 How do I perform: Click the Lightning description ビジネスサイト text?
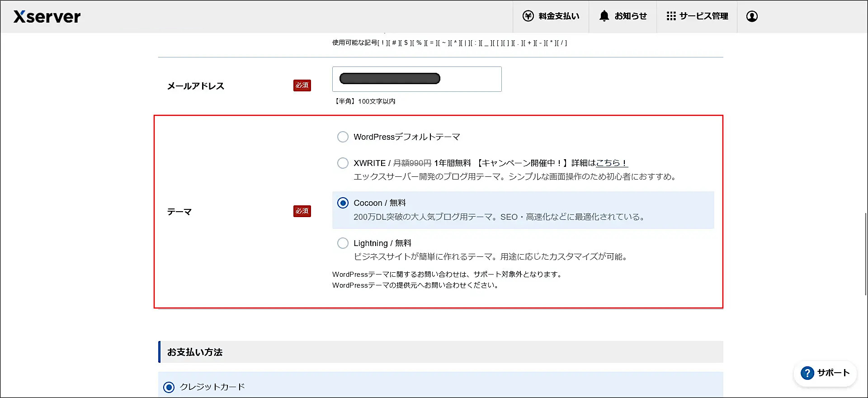coord(491,257)
